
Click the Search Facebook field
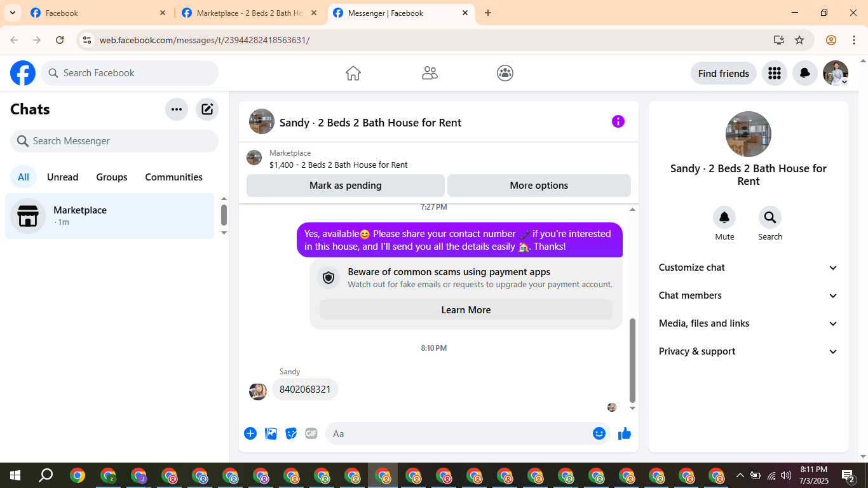(x=130, y=73)
